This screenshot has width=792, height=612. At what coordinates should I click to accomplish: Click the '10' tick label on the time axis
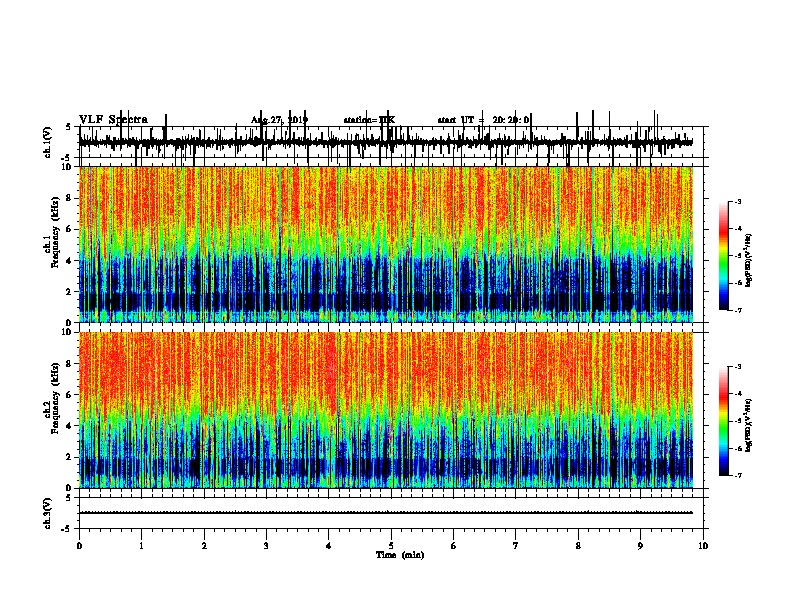(703, 545)
